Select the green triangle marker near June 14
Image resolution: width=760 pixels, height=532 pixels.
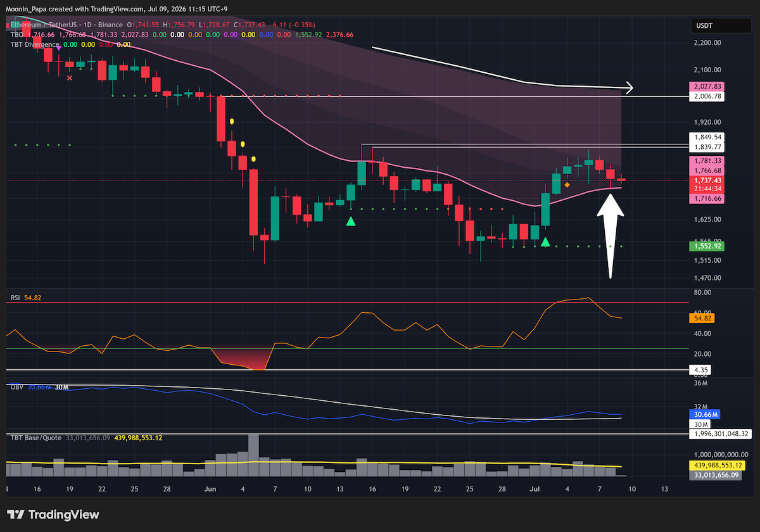(x=350, y=221)
